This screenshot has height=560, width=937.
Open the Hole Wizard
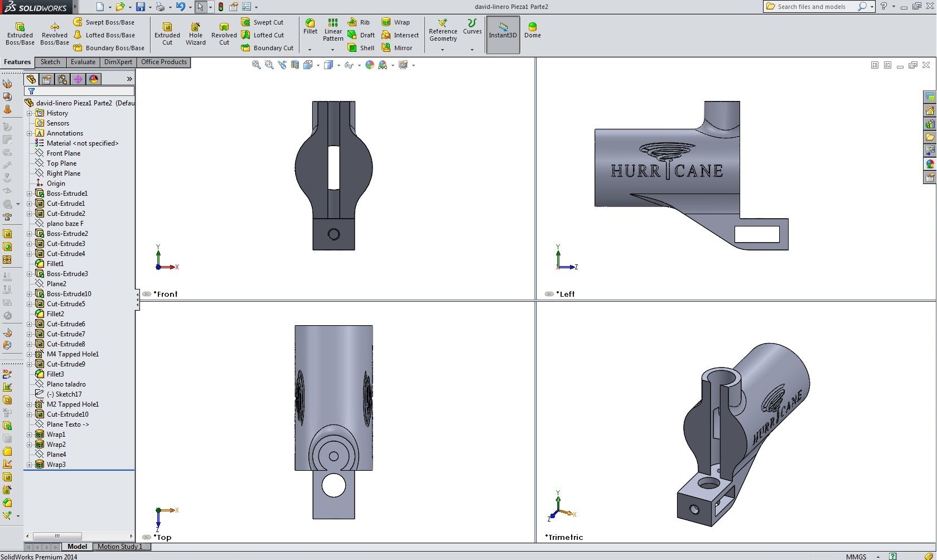pyautogui.click(x=196, y=34)
